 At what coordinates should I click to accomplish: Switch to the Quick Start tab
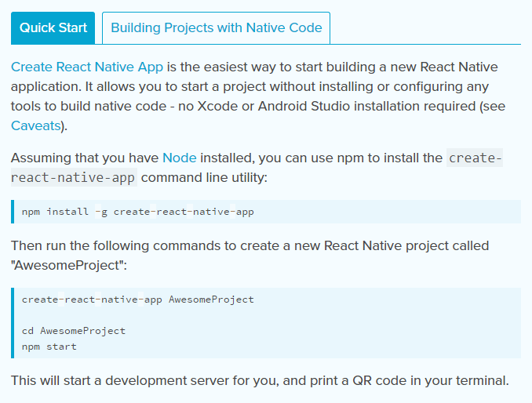pyautogui.click(x=53, y=27)
